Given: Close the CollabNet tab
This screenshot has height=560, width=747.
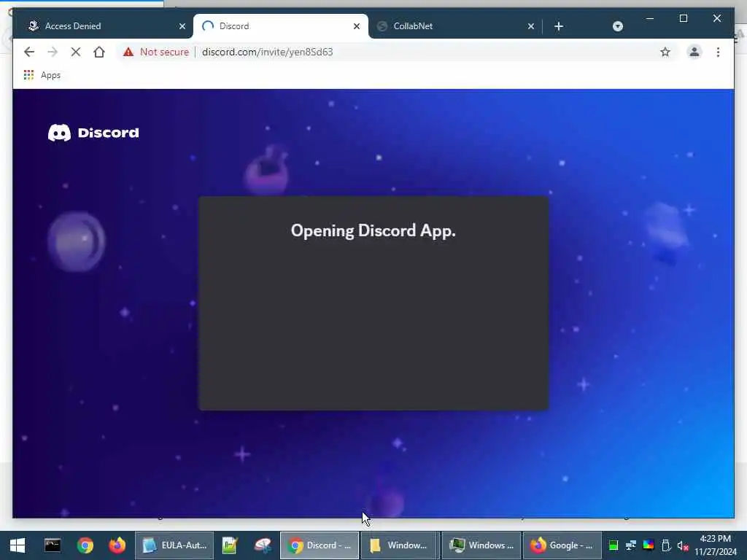Looking at the screenshot, I should 531,26.
